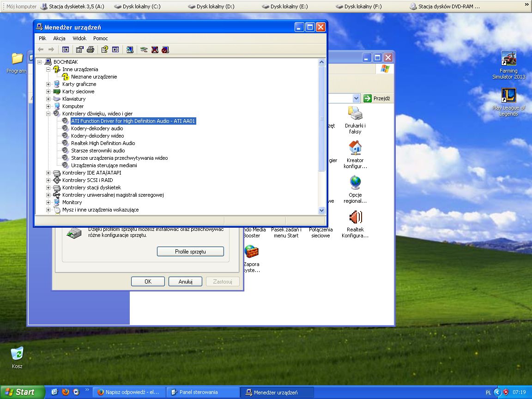Image resolution: width=532 pixels, height=399 pixels.
Task: Open the Zapora syste... firewall icon
Action: click(x=251, y=259)
